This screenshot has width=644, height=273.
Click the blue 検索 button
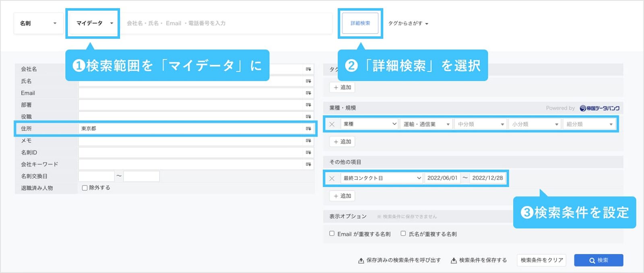599,260
